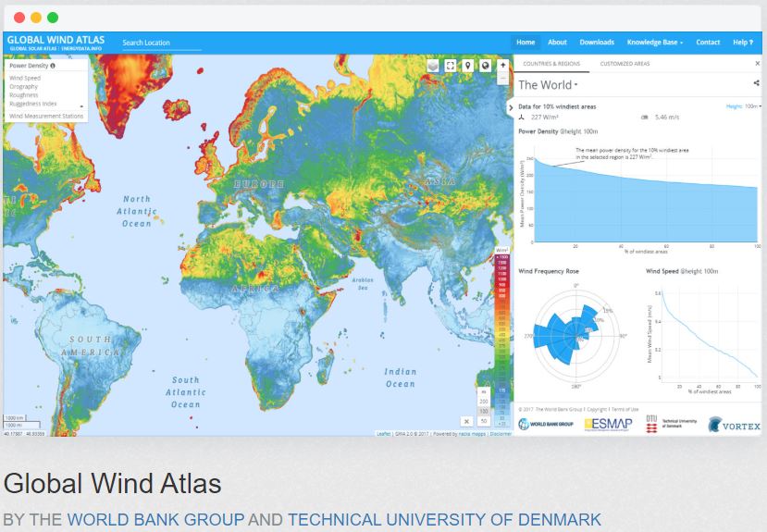Select the Orography layer
This screenshot has width=767, height=532.
click(23, 87)
